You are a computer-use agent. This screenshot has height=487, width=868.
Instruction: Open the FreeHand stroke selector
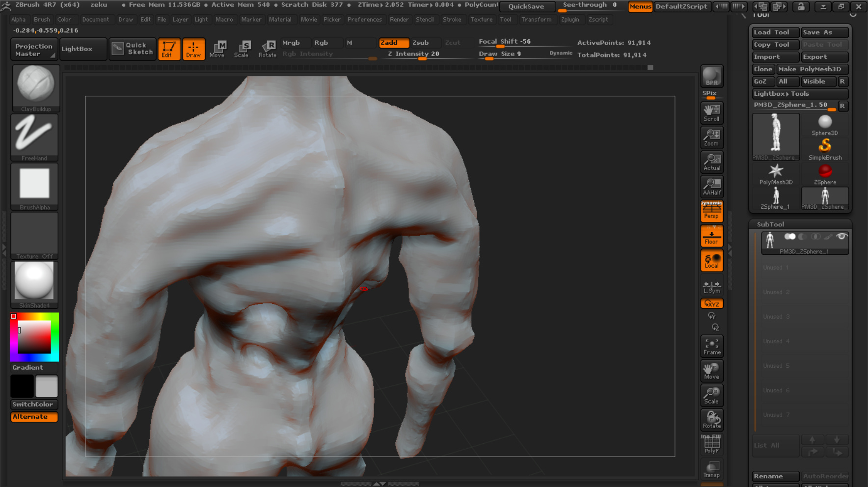pos(34,137)
